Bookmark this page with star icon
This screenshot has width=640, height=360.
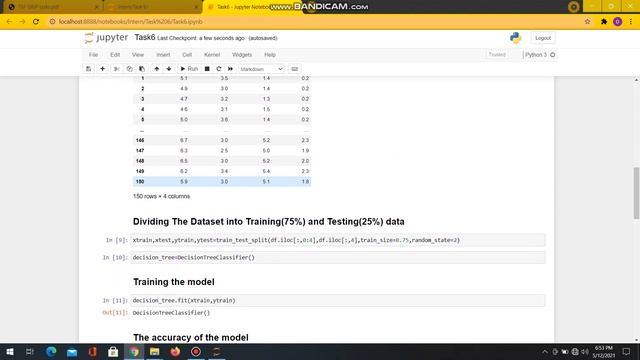(587, 22)
